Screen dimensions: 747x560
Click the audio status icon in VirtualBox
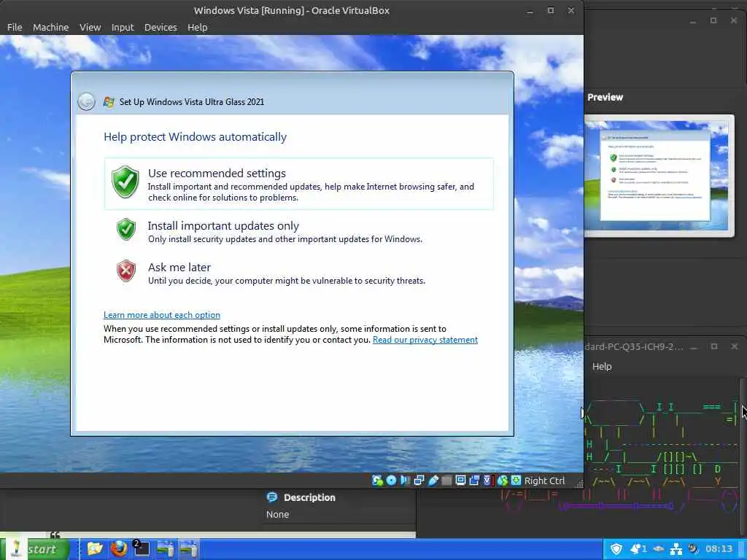[405, 481]
